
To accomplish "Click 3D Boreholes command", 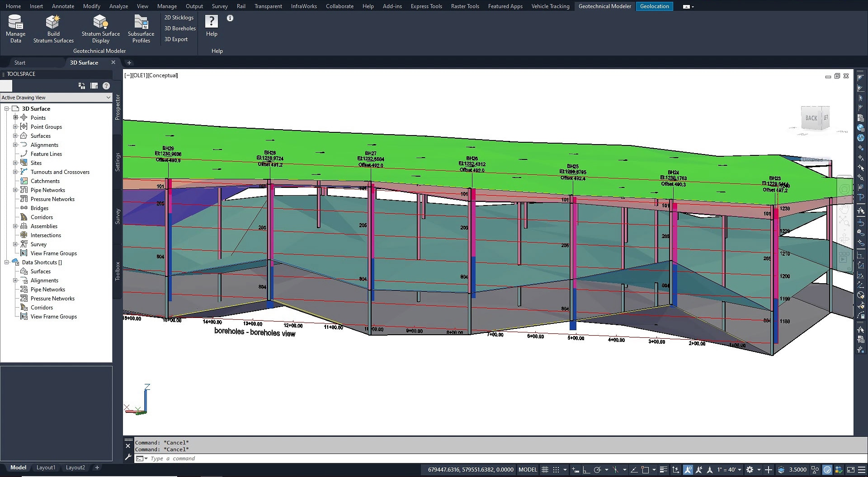I will 179,28.
